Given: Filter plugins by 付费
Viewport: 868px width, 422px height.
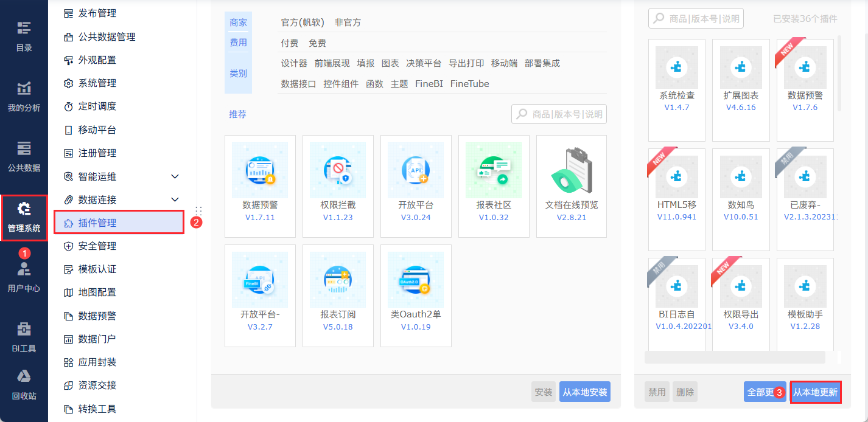Looking at the screenshot, I should [290, 43].
